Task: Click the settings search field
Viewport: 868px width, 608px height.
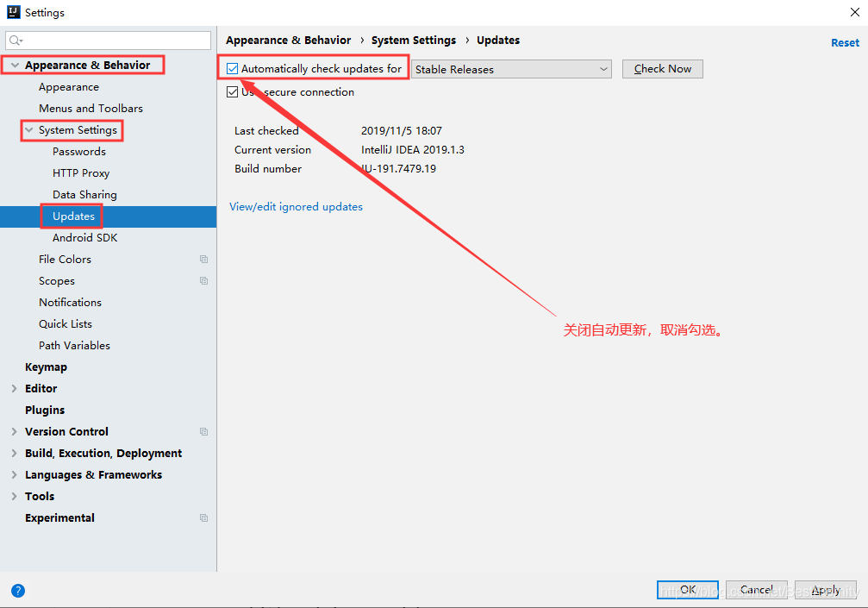Action: coord(108,41)
